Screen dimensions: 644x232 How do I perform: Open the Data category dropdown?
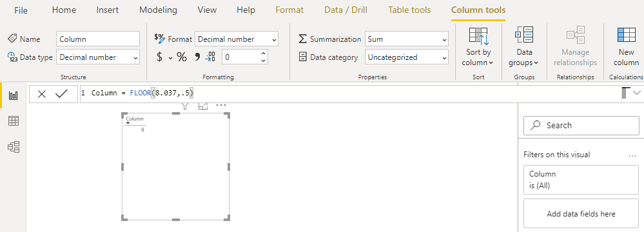407,57
